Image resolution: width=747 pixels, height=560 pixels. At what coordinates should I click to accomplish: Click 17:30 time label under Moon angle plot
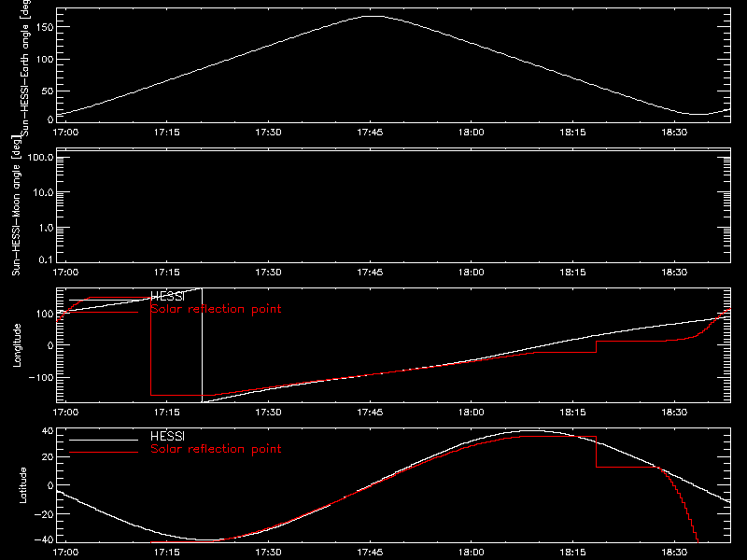[268, 273]
